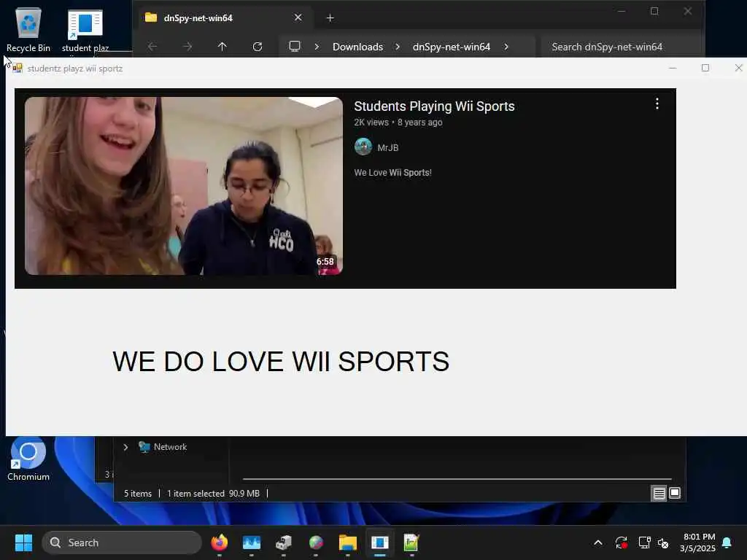Click the WE DO LOVE WII SPORTS label
Viewport: 747px width, 560px height.
tap(281, 362)
